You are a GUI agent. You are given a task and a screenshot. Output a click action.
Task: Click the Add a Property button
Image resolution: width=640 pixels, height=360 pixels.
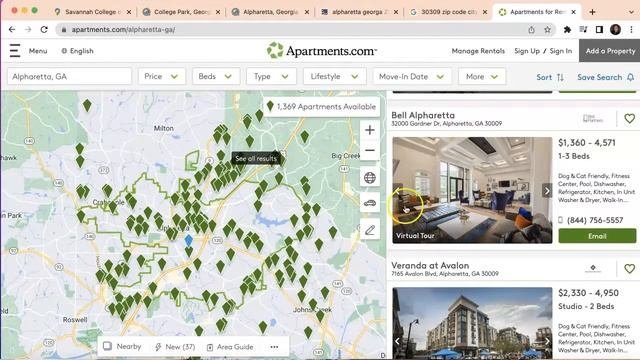610,51
